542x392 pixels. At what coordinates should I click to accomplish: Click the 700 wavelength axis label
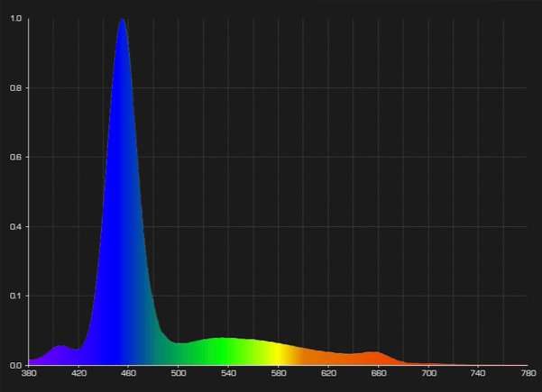[x=428, y=373]
